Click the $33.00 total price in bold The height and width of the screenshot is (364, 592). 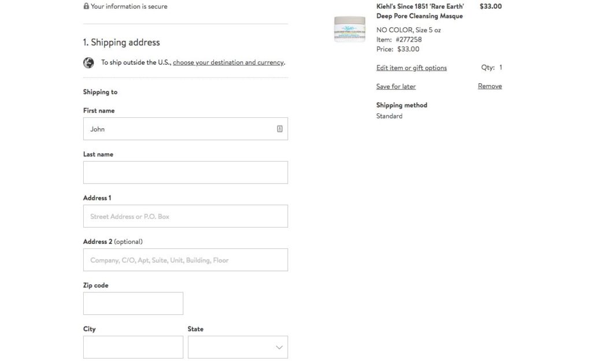[x=490, y=6]
